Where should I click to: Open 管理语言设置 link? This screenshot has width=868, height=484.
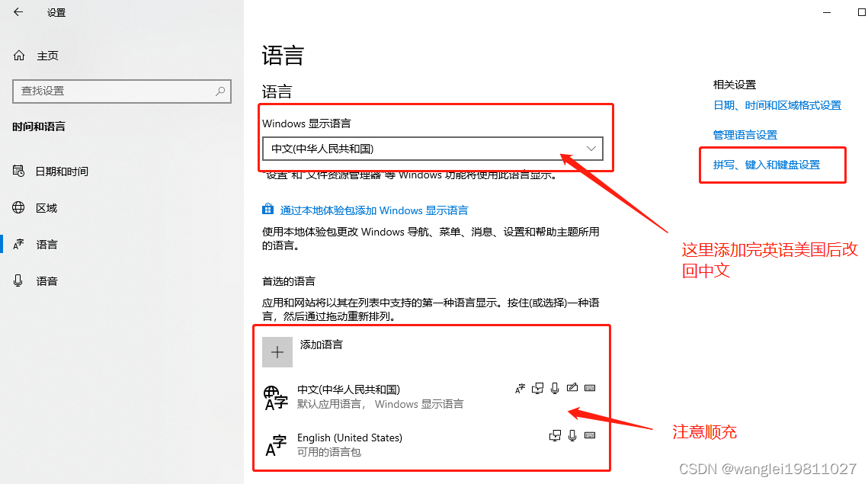click(745, 135)
